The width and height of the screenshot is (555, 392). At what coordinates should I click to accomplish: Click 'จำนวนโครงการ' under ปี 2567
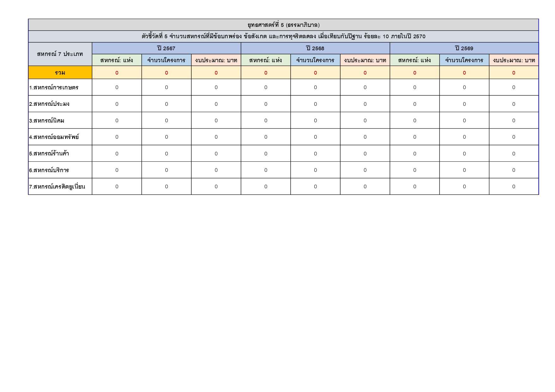click(x=166, y=60)
